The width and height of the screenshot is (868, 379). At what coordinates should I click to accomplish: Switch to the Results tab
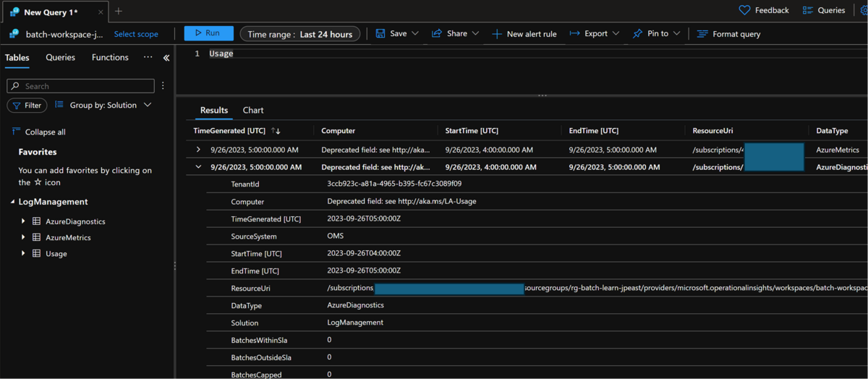point(214,111)
